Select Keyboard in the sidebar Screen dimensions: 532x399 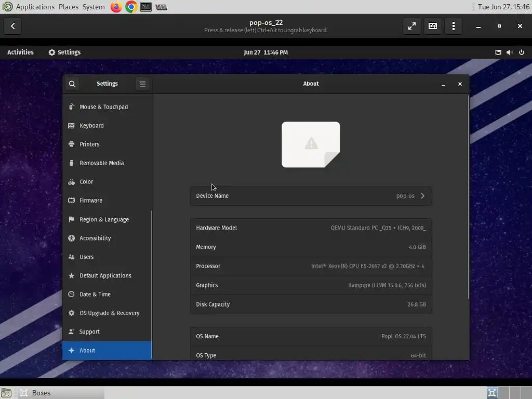coord(107,126)
